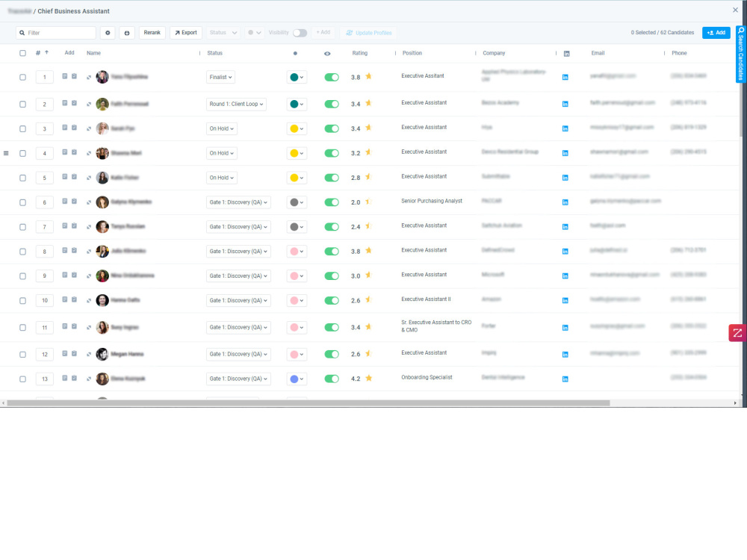Click the Export button
This screenshot has width=747, height=560.
pyautogui.click(x=186, y=33)
